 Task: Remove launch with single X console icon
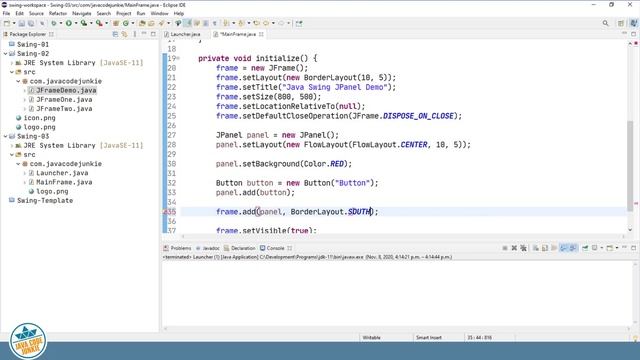514,248
